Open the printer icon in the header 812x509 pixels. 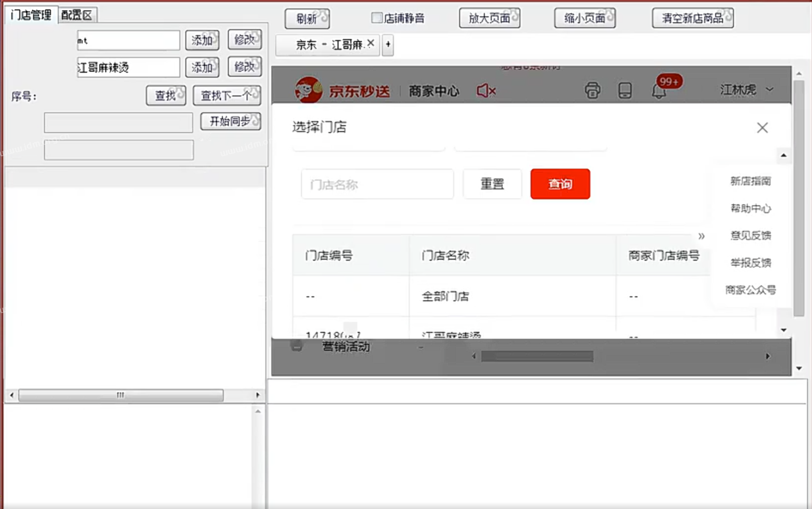(592, 91)
